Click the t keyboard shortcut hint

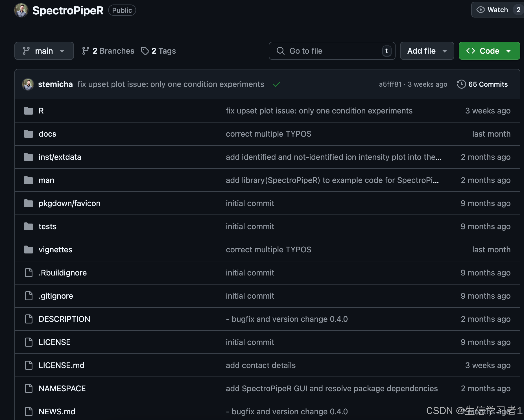tap(387, 51)
